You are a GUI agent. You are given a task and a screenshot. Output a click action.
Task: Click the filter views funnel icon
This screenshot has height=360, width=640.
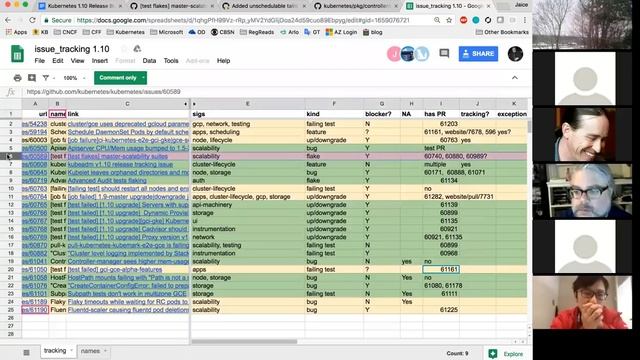tap(46, 78)
